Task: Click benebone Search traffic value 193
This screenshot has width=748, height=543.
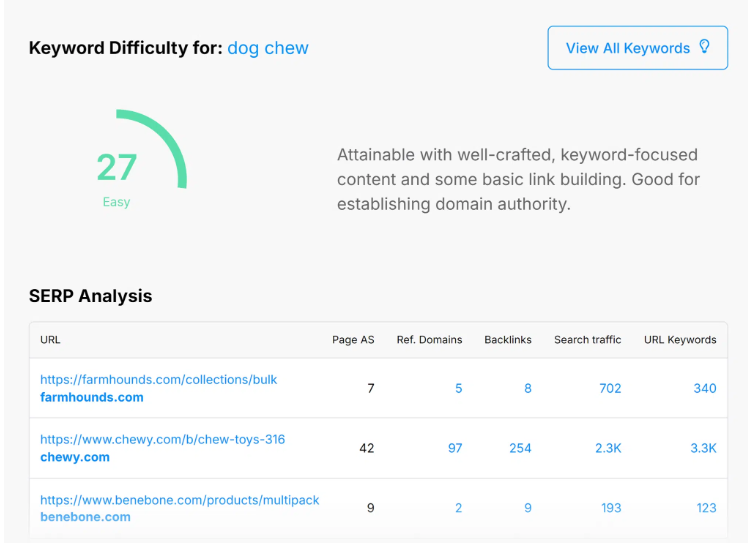Action: pyautogui.click(x=611, y=508)
